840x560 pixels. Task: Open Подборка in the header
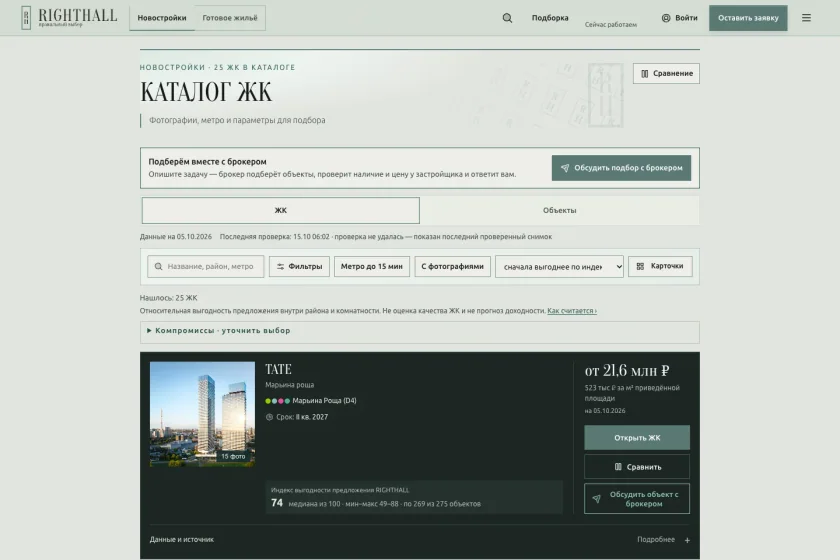point(550,18)
